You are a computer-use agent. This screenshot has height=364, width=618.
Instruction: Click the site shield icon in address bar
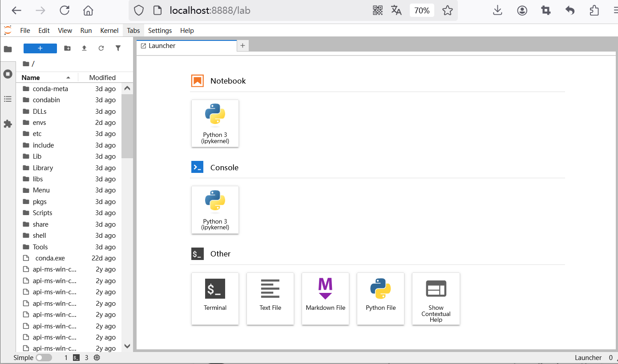pyautogui.click(x=139, y=11)
